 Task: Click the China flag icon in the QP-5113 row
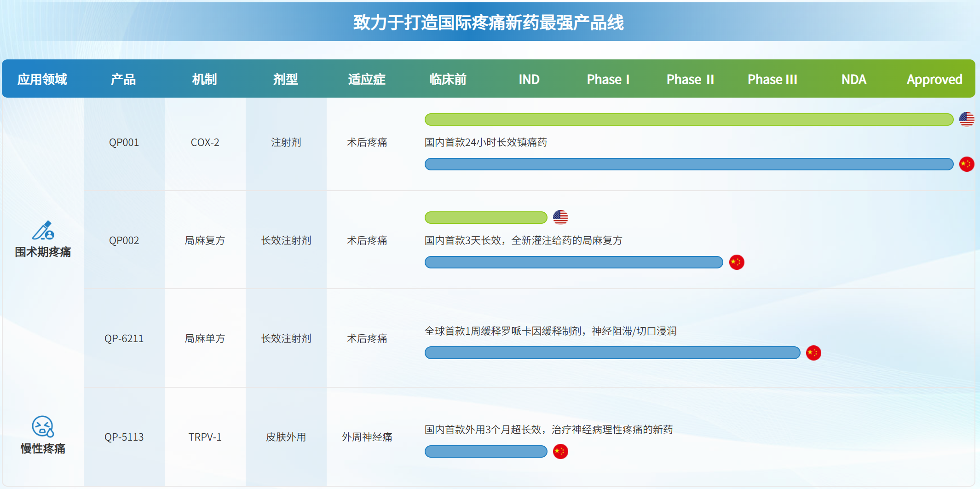(x=560, y=452)
